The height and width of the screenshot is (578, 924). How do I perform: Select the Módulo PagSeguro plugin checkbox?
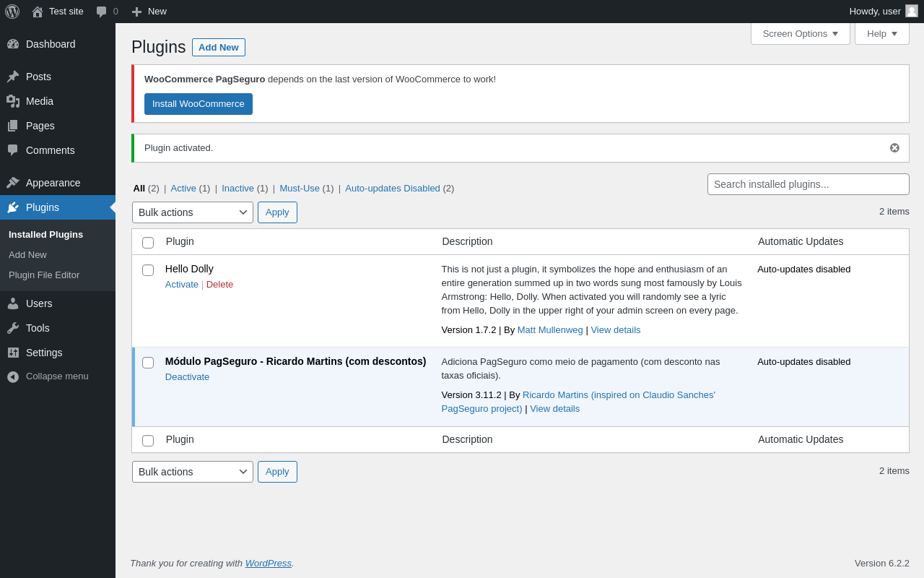pos(148,363)
